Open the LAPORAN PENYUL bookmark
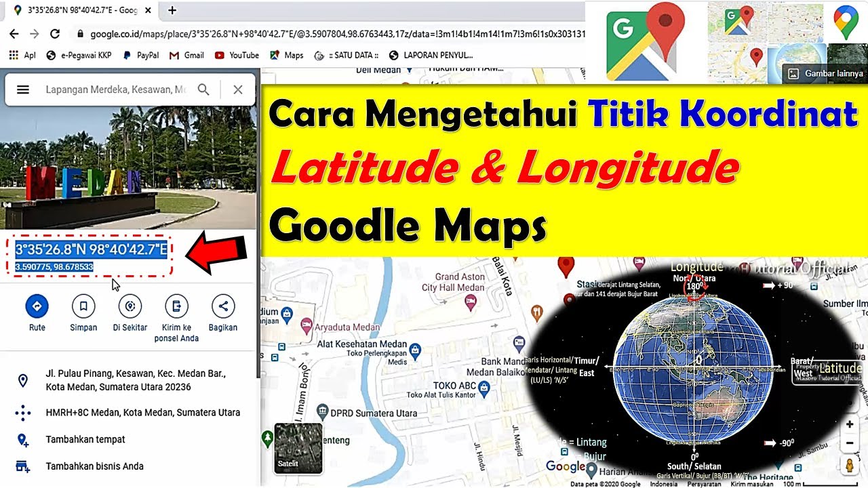 tap(431, 55)
